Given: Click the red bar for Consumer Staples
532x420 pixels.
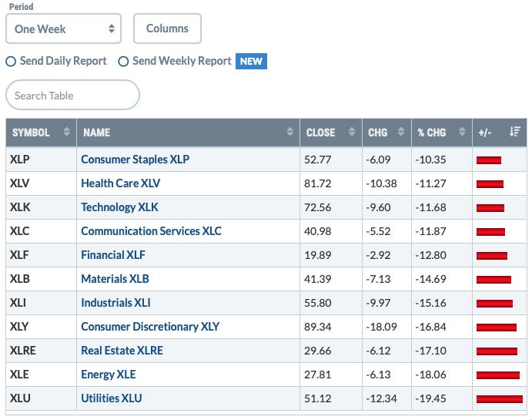Looking at the screenshot, I should tap(489, 160).
